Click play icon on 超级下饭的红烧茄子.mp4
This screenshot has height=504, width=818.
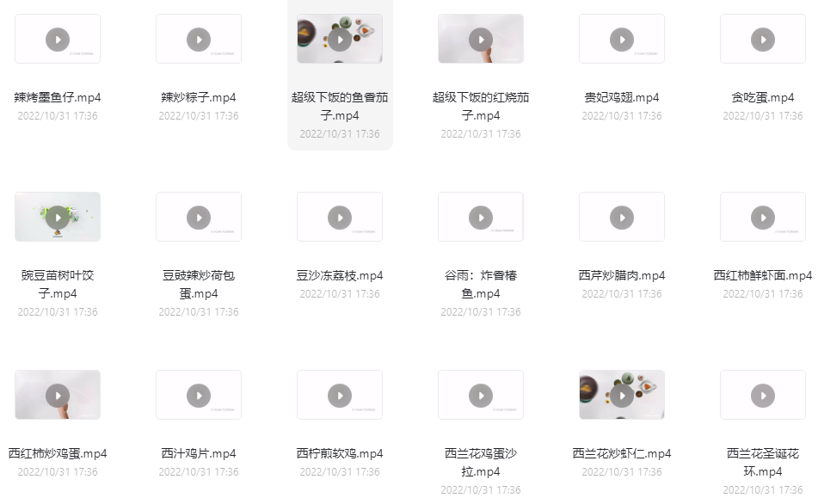[x=481, y=40]
